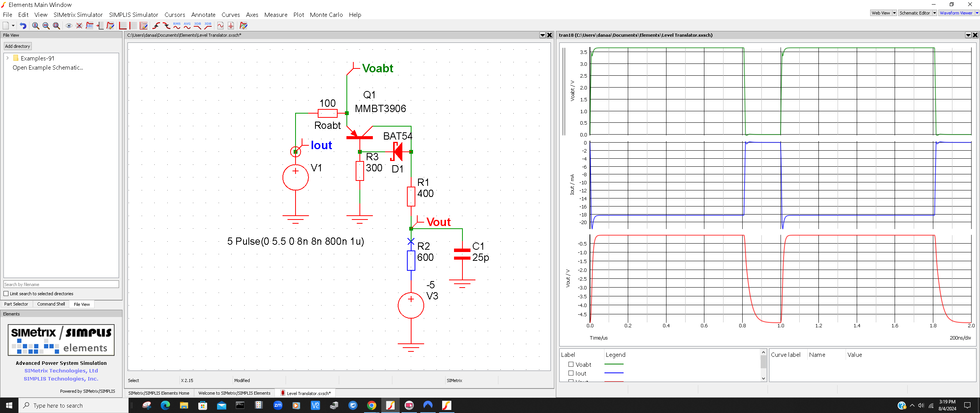This screenshot has width=980, height=413.
Task: Open the Cursors menu
Action: point(175,15)
